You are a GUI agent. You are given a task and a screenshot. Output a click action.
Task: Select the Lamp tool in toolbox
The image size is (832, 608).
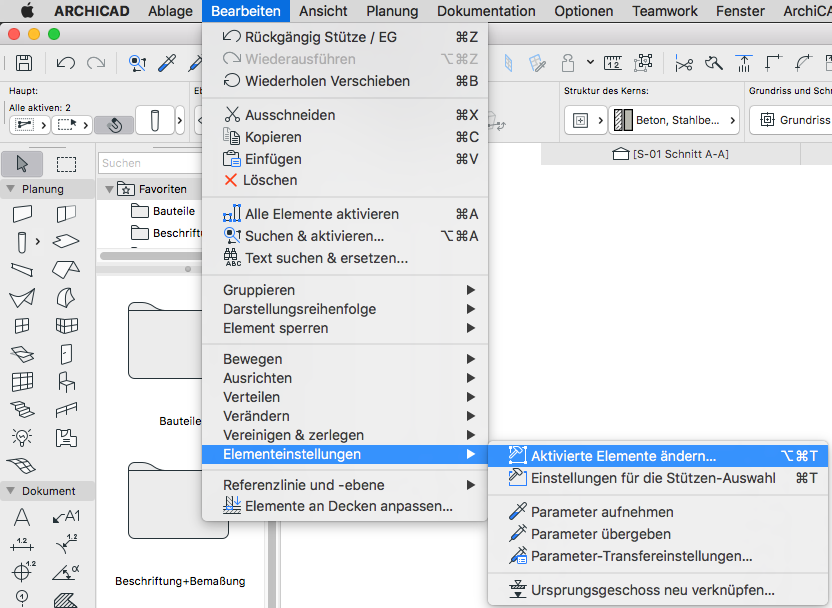(22, 437)
